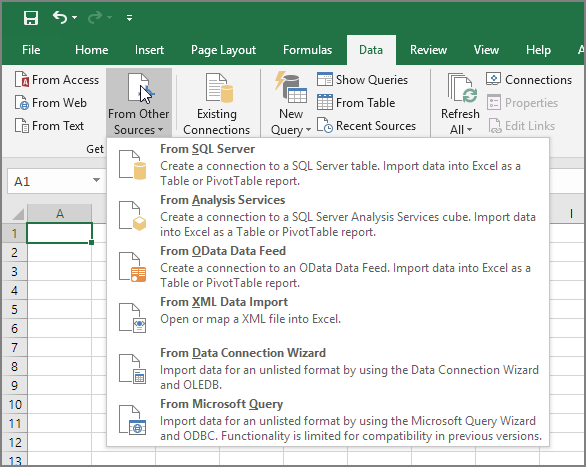Viewport: 586px width, 467px height.
Task: Click the Select All corner triangle
Action: coord(18,214)
